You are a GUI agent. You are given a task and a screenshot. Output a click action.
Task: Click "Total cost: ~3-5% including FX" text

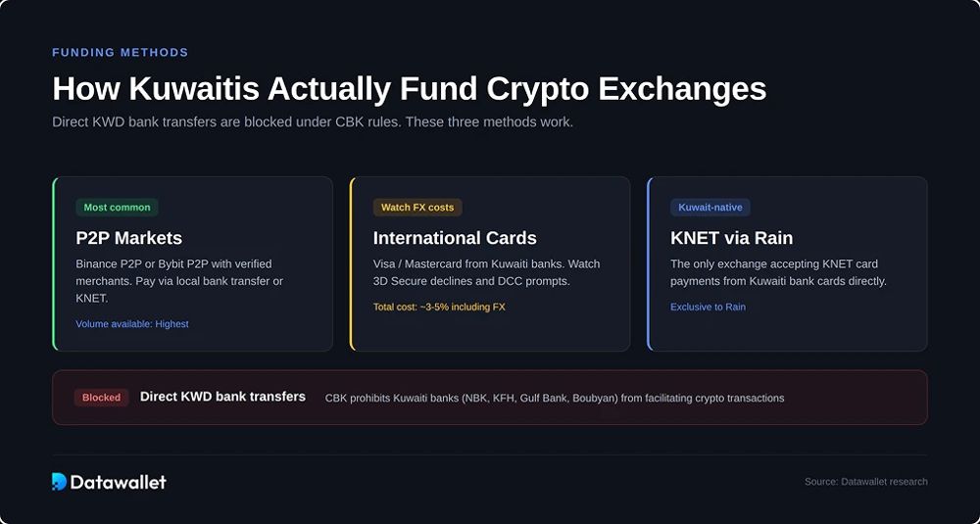[x=439, y=308]
